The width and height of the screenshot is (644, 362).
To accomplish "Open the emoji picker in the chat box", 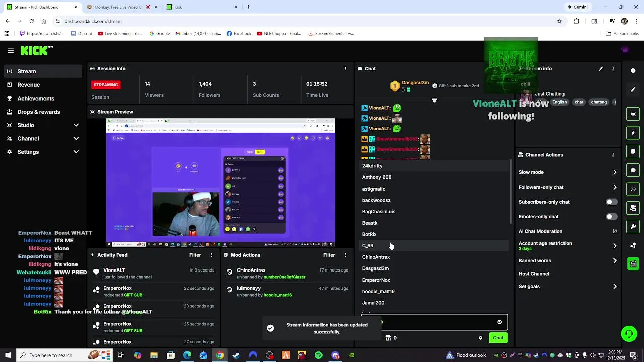I will (499, 322).
